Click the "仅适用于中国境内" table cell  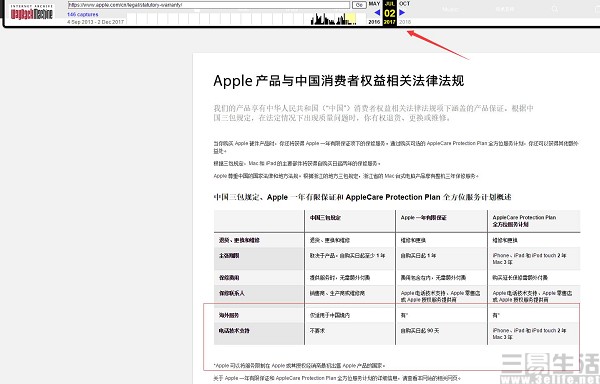pyautogui.click(x=330, y=315)
